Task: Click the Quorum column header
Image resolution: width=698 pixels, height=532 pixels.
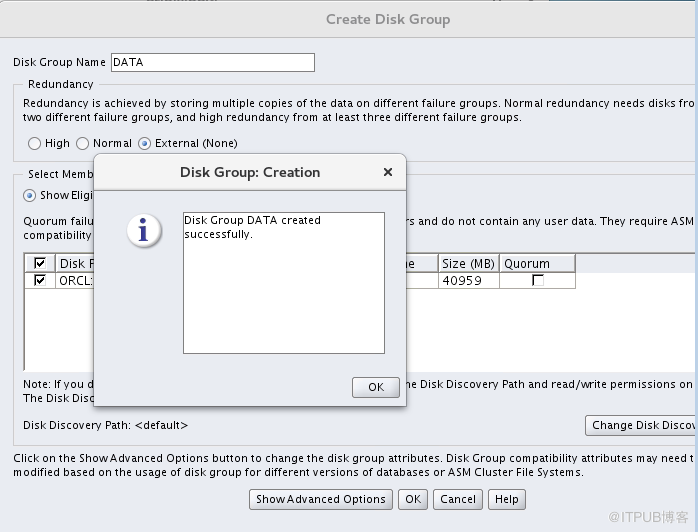Action: coord(537,264)
